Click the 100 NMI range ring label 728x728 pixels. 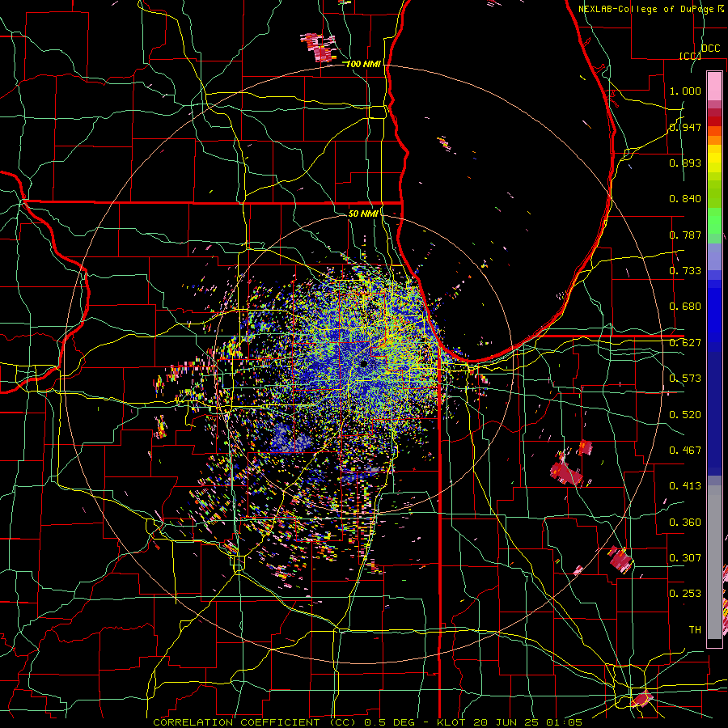(363, 64)
